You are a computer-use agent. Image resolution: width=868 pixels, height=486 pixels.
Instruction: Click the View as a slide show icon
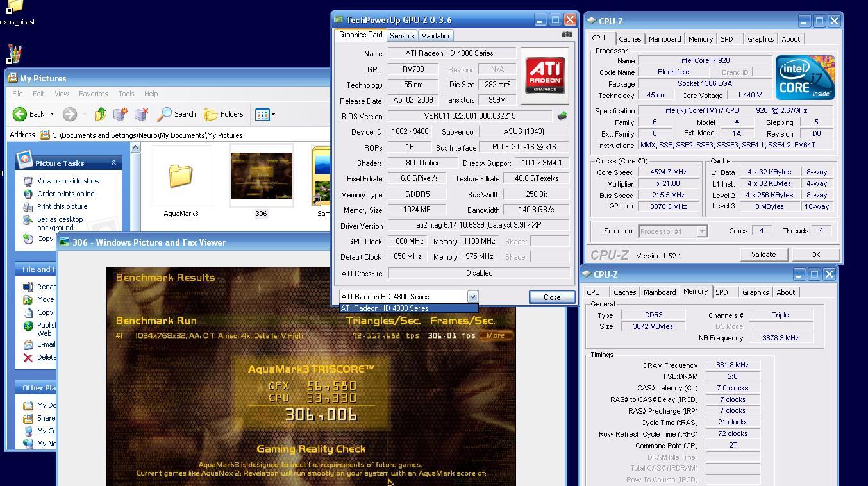click(28, 181)
